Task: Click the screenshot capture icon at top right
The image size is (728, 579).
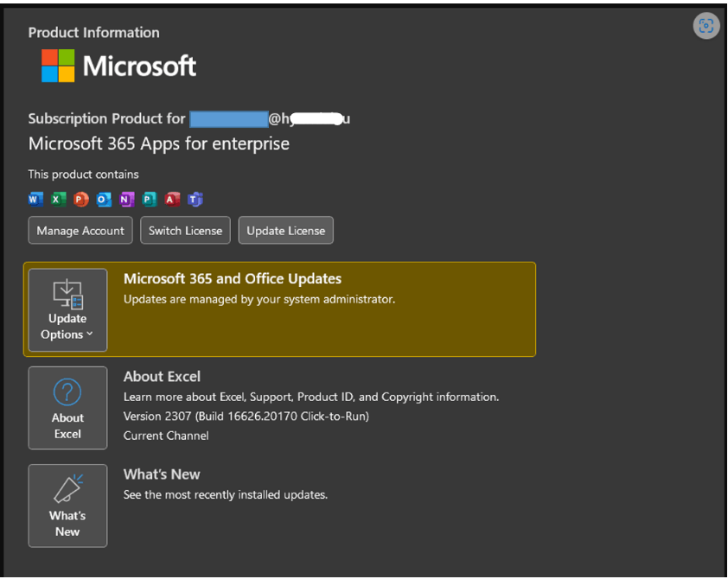Action: pyautogui.click(x=706, y=26)
